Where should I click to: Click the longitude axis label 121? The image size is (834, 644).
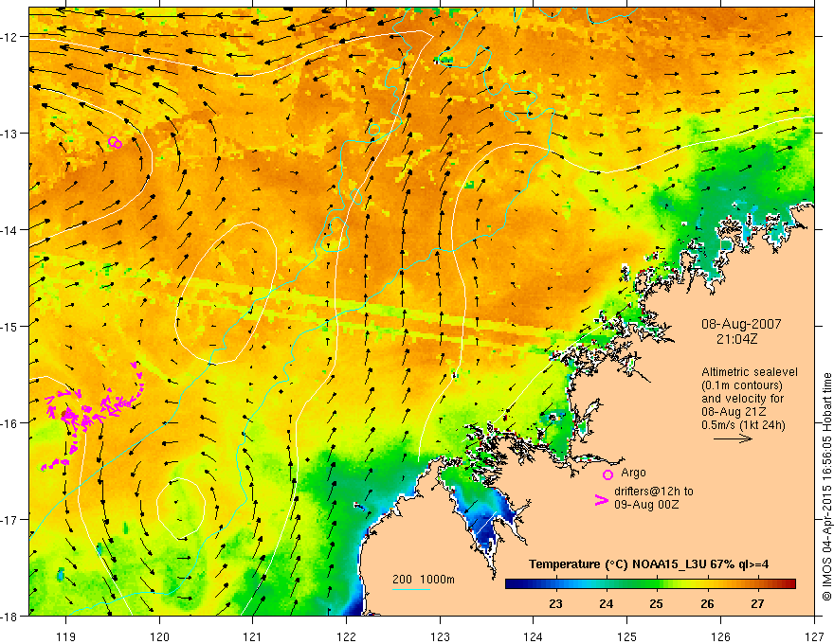tap(253, 636)
